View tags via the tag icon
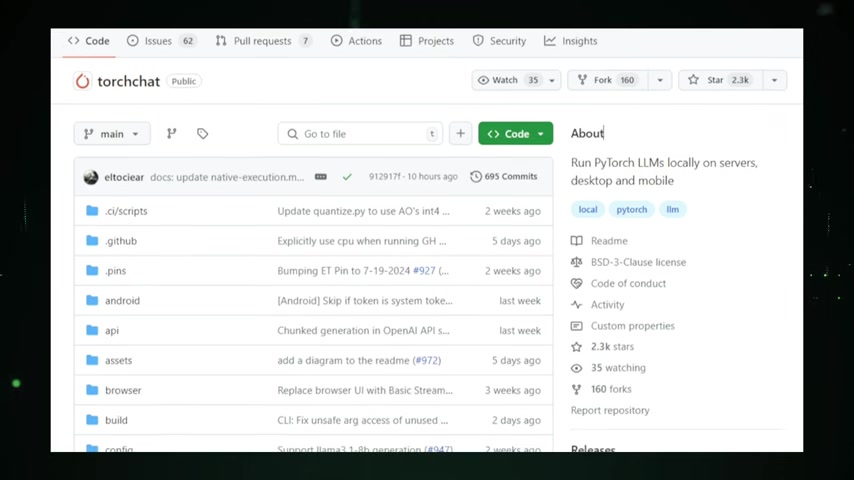 click(x=203, y=133)
